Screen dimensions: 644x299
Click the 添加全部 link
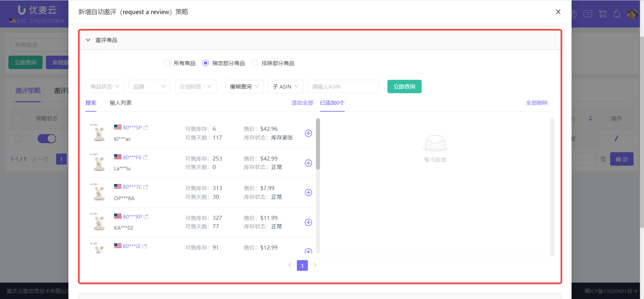(302, 103)
